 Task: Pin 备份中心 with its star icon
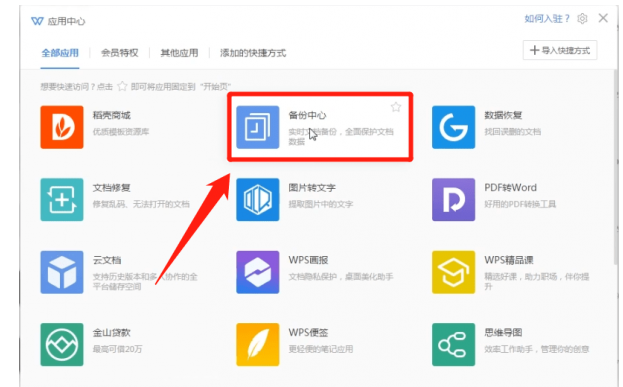tap(396, 107)
